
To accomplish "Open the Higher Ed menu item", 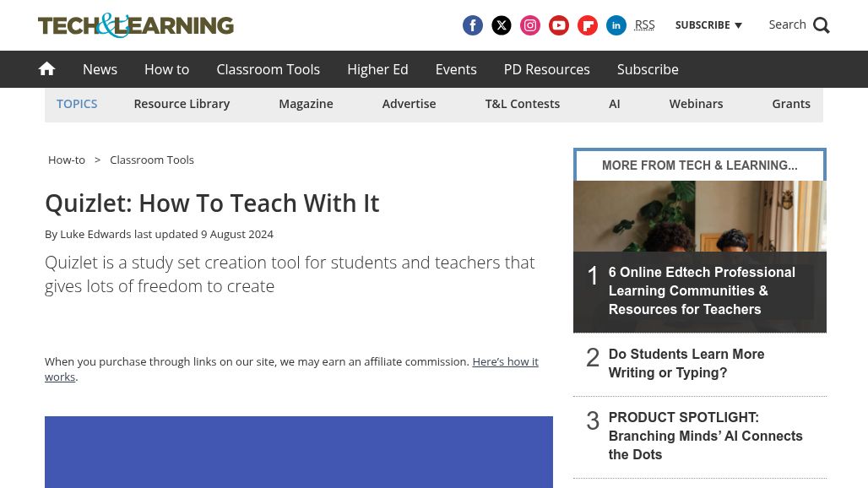I will [377, 69].
